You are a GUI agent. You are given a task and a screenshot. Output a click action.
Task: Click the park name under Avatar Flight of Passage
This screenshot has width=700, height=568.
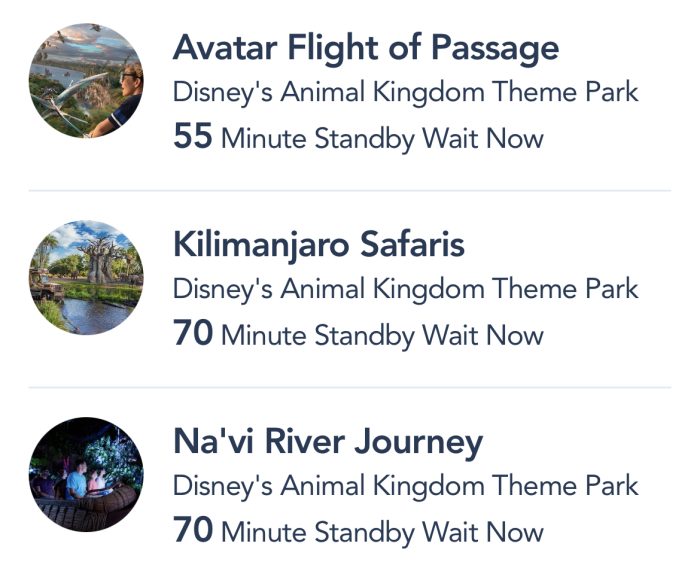405,93
